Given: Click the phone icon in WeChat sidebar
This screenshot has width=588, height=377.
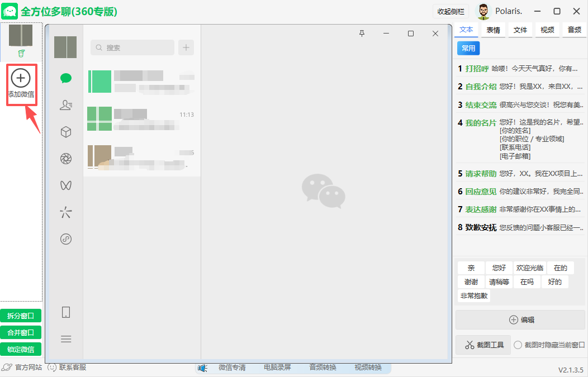Looking at the screenshot, I should tap(66, 312).
